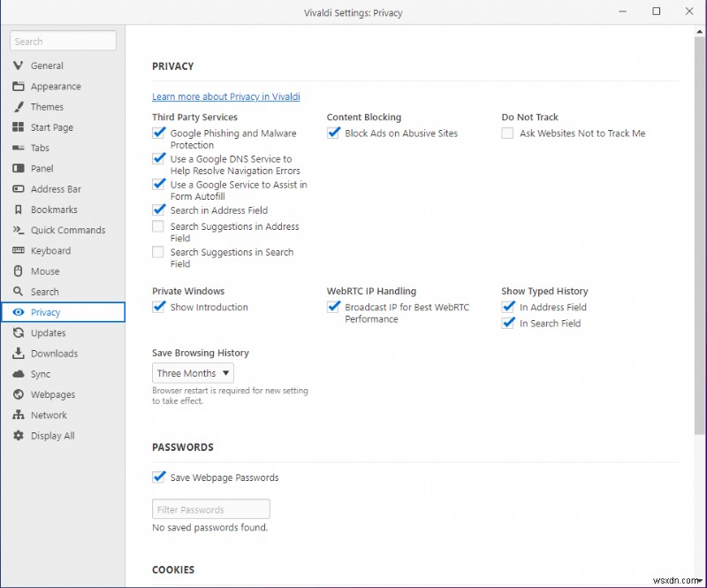The image size is (707, 588).
Task: Open Start Page settings via its grid icon
Action: point(19,127)
